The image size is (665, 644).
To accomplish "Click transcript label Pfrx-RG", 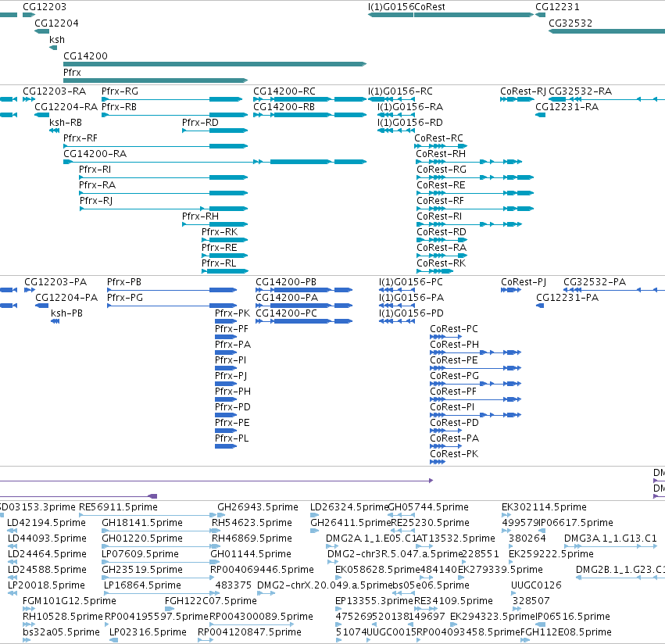I will [x=120, y=91].
